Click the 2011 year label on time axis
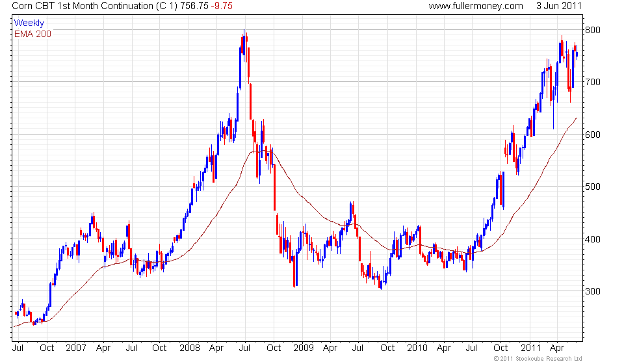This screenshot has width=637, height=364. tap(530, 348)
